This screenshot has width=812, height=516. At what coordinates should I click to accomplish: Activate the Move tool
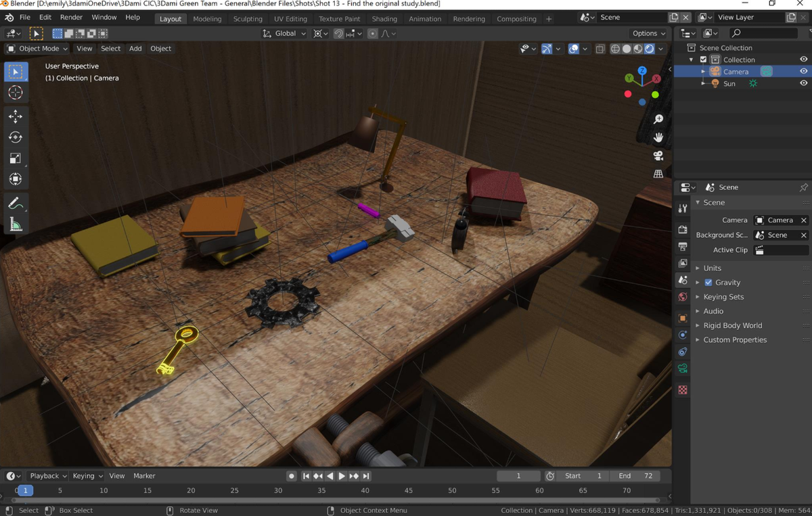pos(16,116)
